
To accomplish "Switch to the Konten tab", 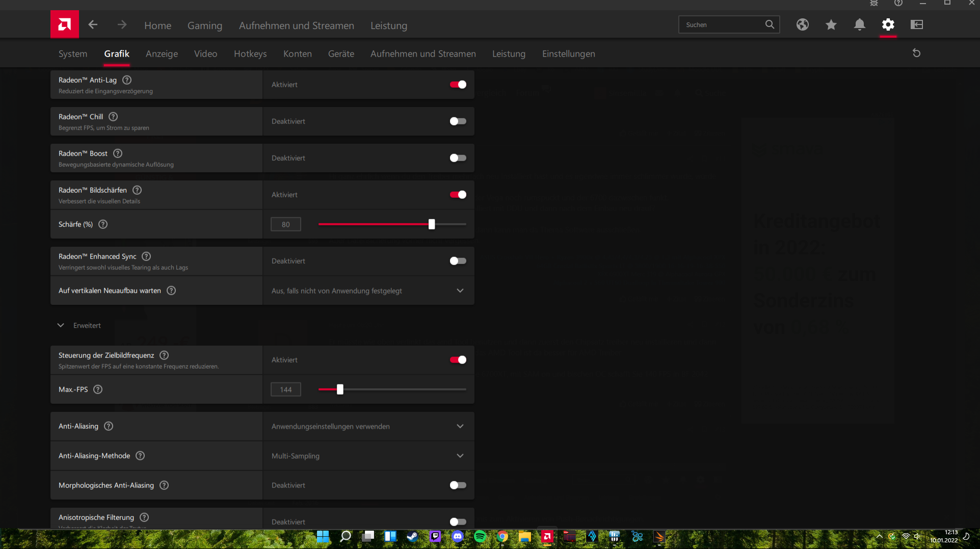I will click(x=298, y=54).
